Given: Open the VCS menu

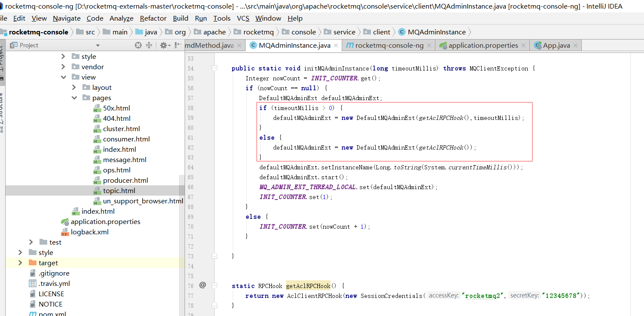Looking at the screenshot, I should (243, 18).
